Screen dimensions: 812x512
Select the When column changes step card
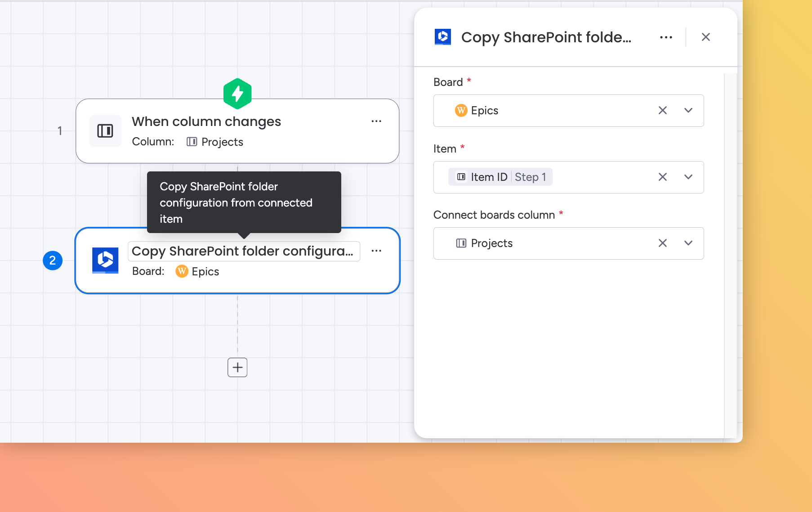click(237, 131)
